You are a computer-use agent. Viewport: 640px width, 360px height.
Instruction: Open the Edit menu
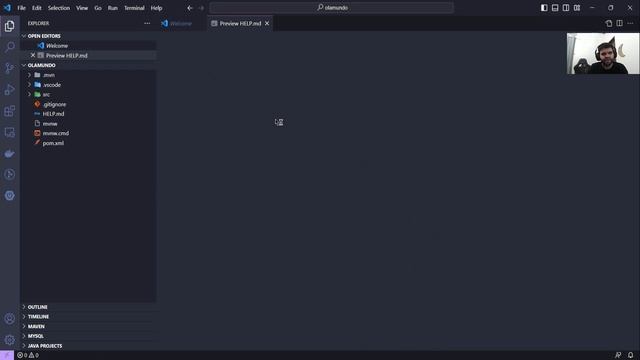pos(37,8)
